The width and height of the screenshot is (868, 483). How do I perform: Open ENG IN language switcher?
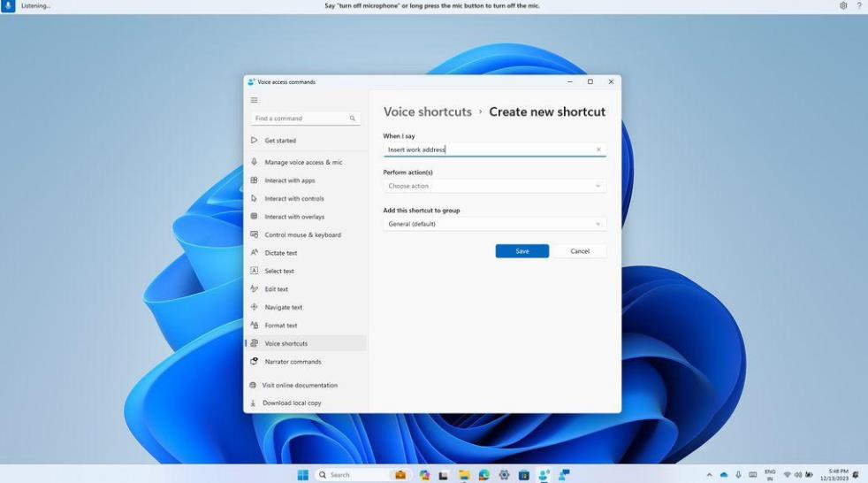770,475
